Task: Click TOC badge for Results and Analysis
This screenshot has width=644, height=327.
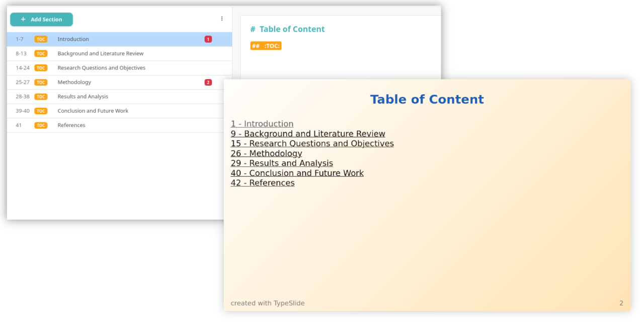Action: click(x=41, y=97)
